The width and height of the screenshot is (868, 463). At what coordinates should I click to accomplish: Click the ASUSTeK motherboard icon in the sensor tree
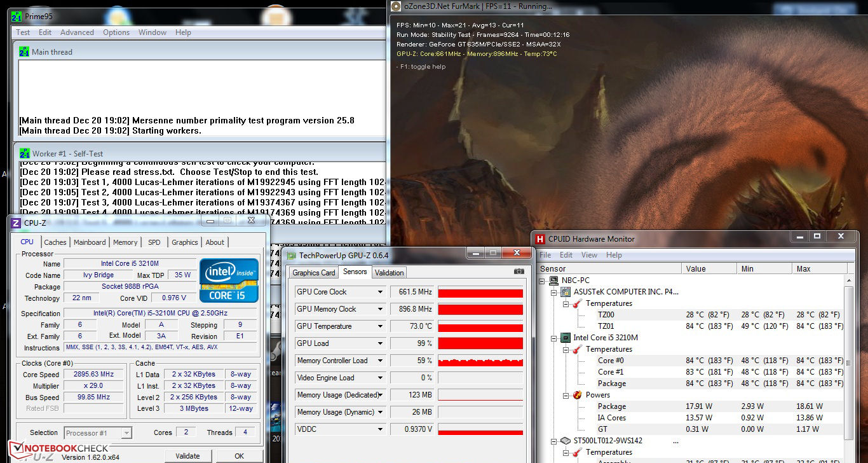566,292
